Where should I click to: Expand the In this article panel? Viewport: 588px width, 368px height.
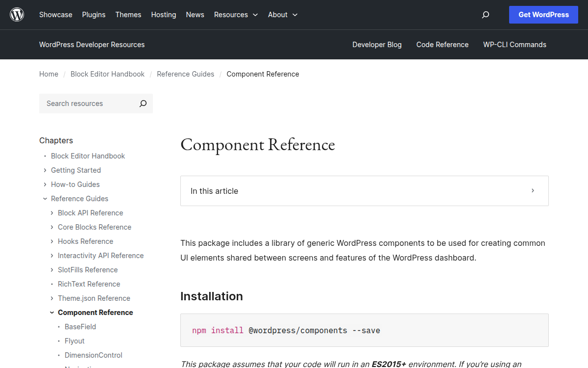[x=365, y=191]
